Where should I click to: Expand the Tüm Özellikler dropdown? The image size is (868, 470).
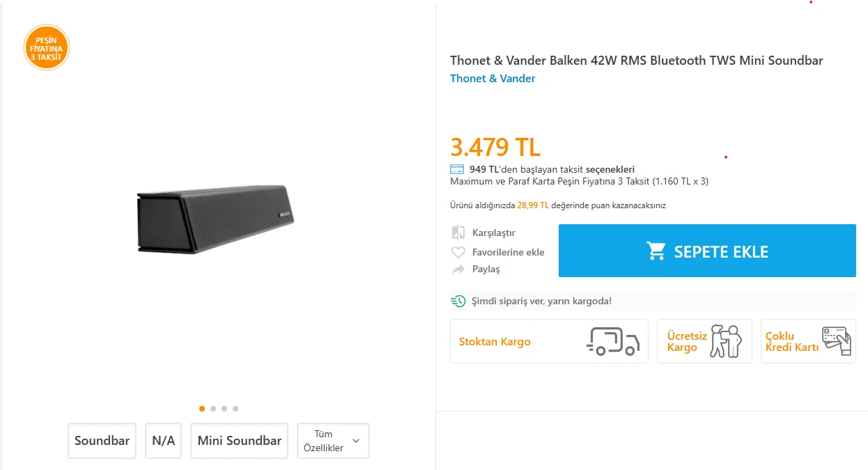[333, 441]
